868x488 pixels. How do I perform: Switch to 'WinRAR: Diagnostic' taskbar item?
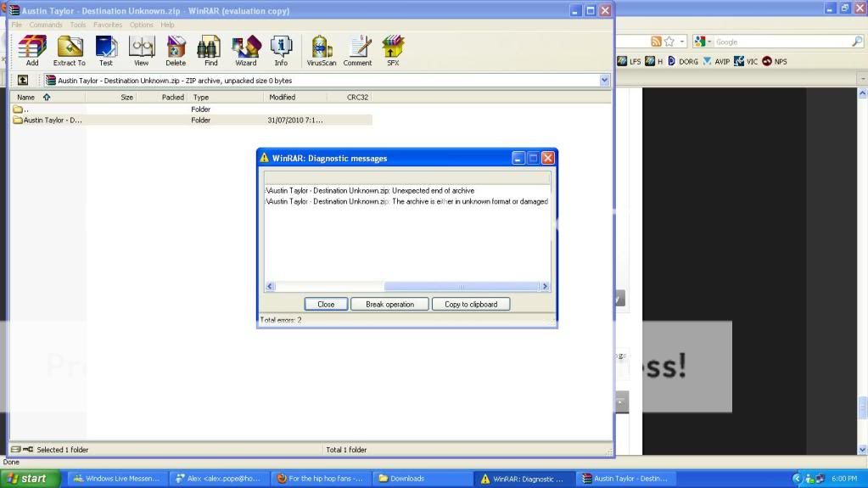pos(523,479)
